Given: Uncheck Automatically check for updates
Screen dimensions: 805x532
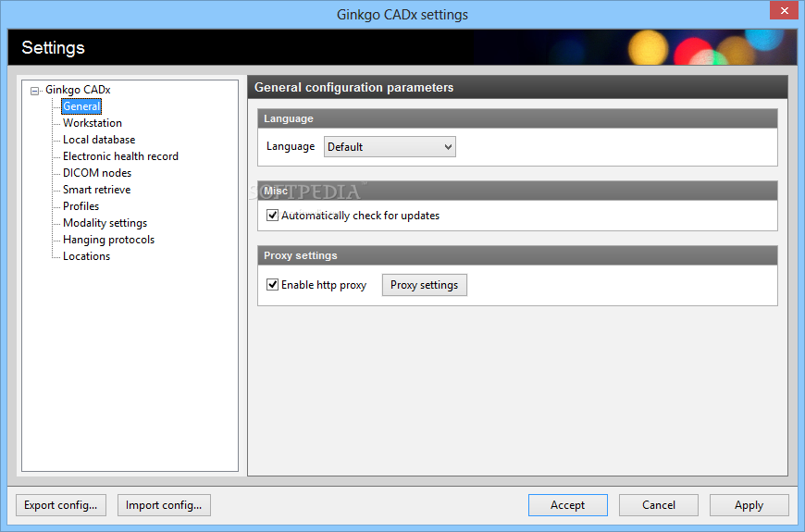Looking at the screenshot, I should (273, 216).
